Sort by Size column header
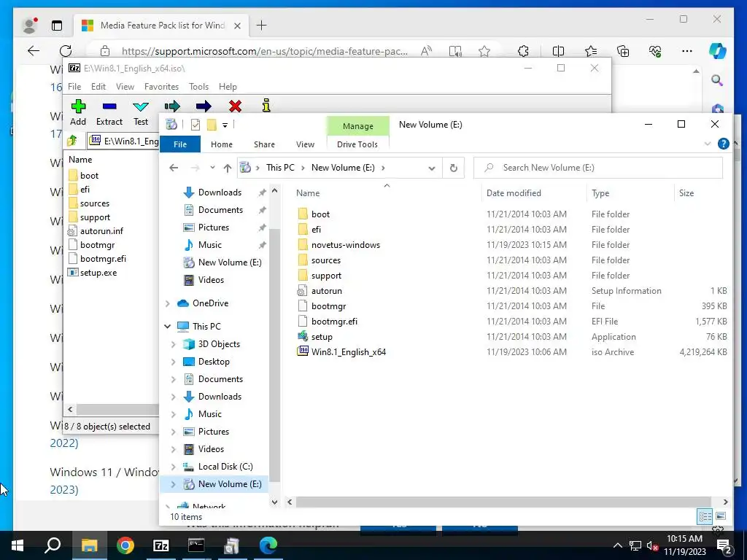Screen dimensions: 747x560 click(x=686, y=192)
